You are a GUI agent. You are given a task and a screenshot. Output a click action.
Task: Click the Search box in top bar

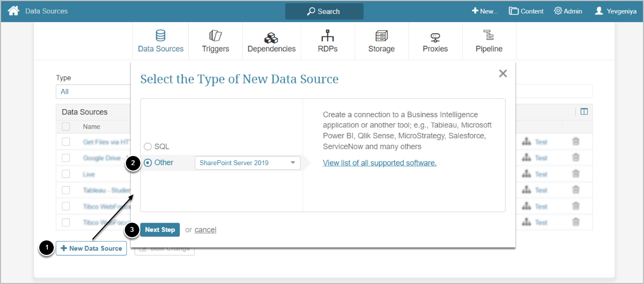coord(324,11)
